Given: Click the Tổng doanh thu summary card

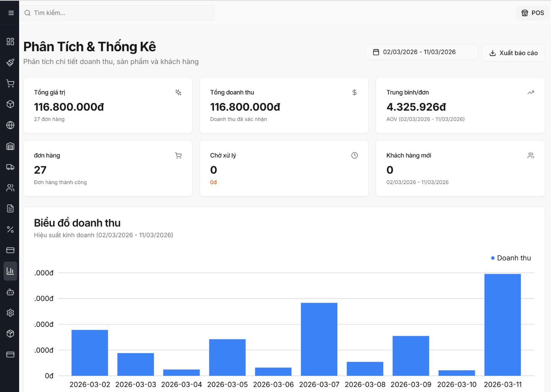Looking at the screenshot, I should click(x=284, y=106).
